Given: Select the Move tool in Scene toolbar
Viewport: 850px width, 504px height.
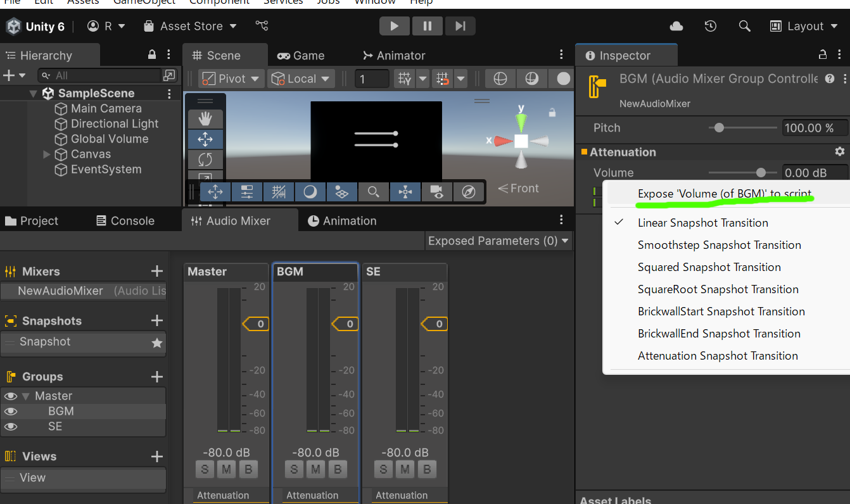Looking at the screenshot, I should (205, 139).
